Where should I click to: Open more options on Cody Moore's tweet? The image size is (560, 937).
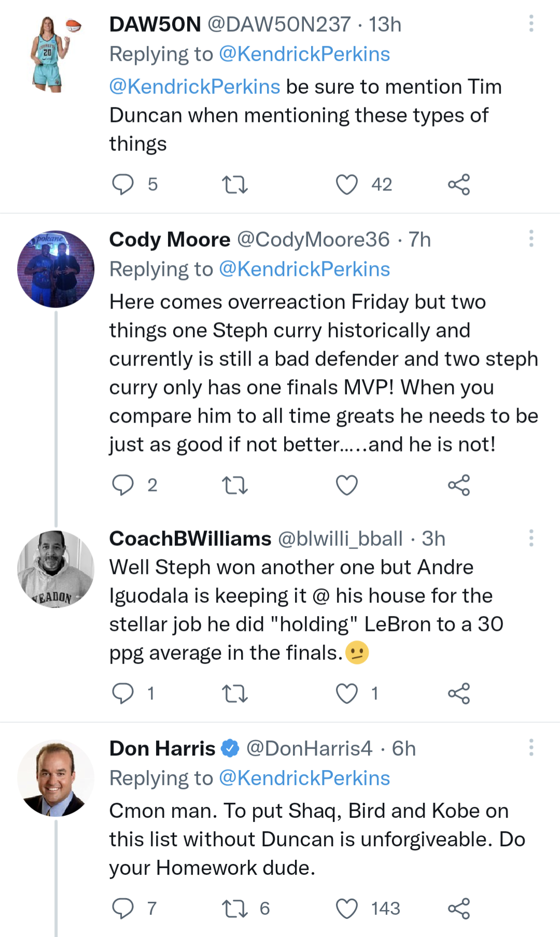tap(531, 239)
